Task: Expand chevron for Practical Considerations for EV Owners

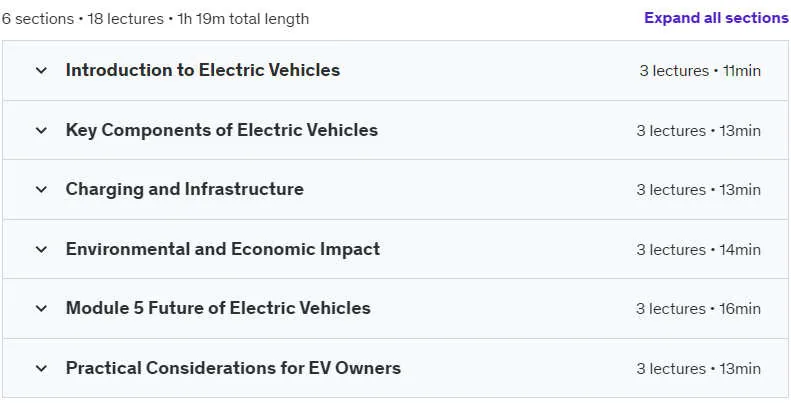Action: (41, 369)
